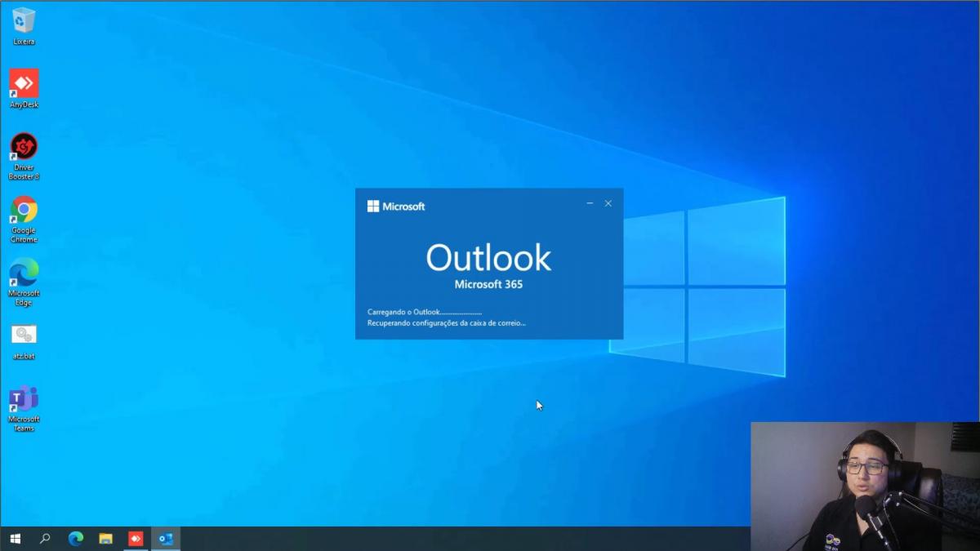Open the Google Chrome desktop shortcut
The height and width of the screenshot is (551, 980).
click(x=24, y=219)
